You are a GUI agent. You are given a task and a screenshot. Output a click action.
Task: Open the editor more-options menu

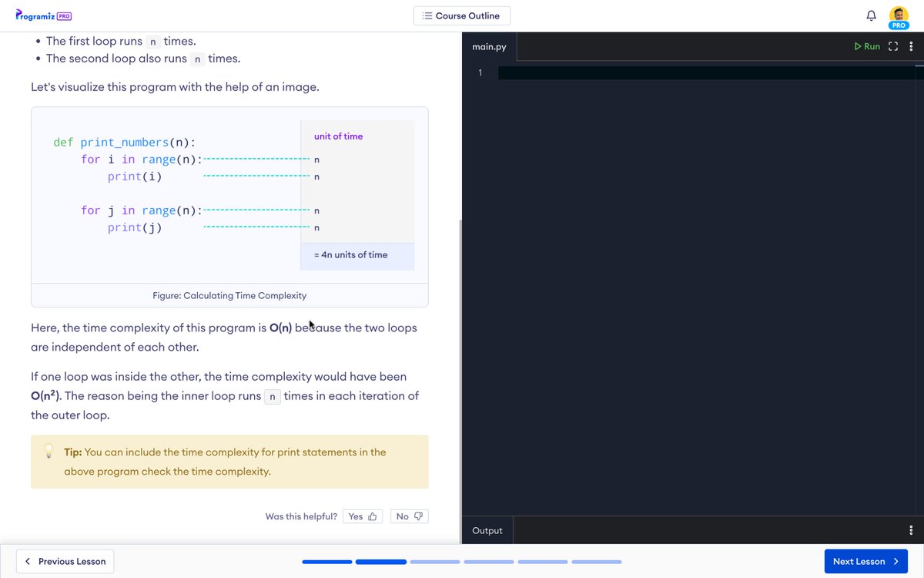pyautogui.click(x=912, y=46)
